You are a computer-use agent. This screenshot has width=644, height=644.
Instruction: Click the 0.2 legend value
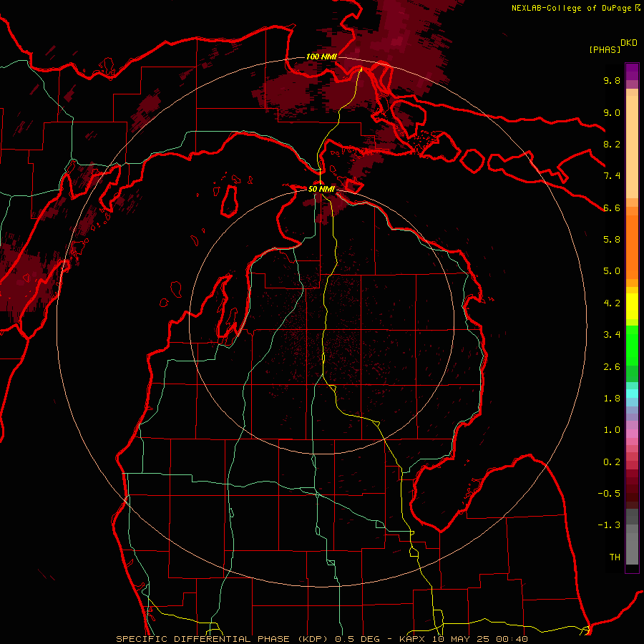[612, 462]
